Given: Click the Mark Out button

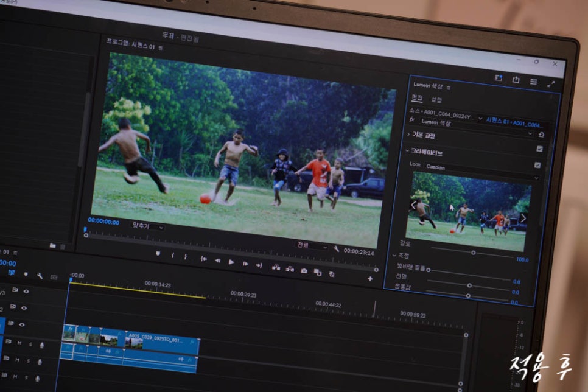Looking at the screenshot, I should point(186,257).
